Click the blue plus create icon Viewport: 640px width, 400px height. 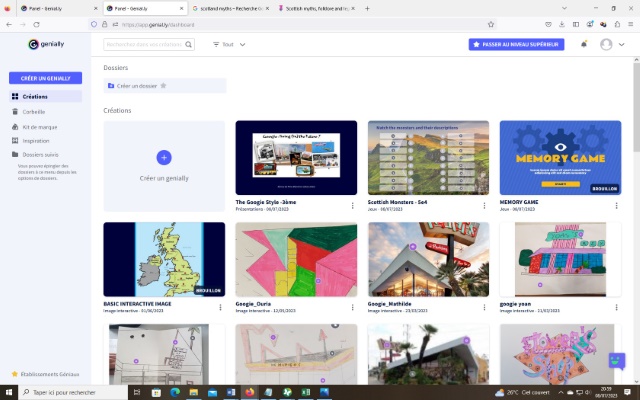(x=164, y=157)
